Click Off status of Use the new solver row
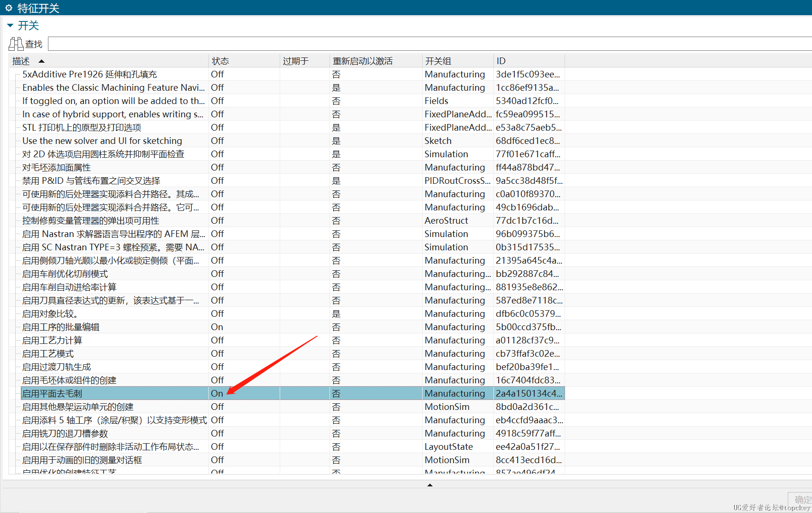This screenshot has height=513, width=812. coord(217,141)
